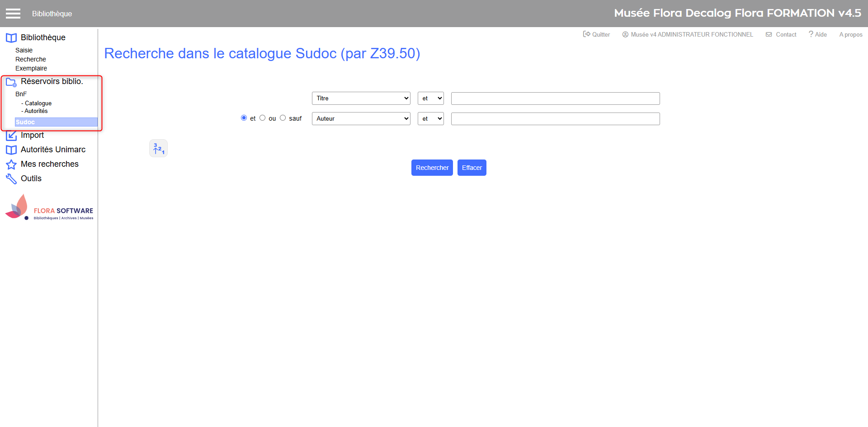Click the Bibliothèque book icon in sidebar
The height and width of the screenshot is (427, 868).
(x=11, y=38)
